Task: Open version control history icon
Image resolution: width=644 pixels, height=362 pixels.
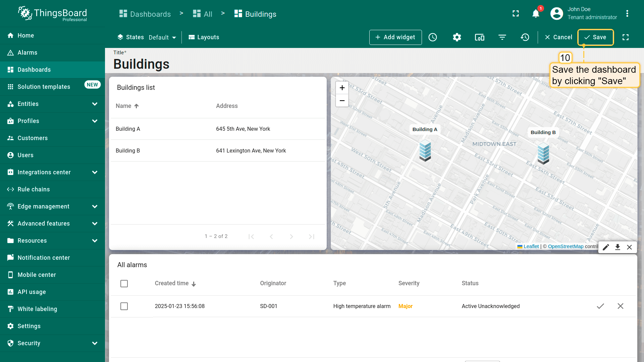Action: pyautogui.click(x=525, y=37)
